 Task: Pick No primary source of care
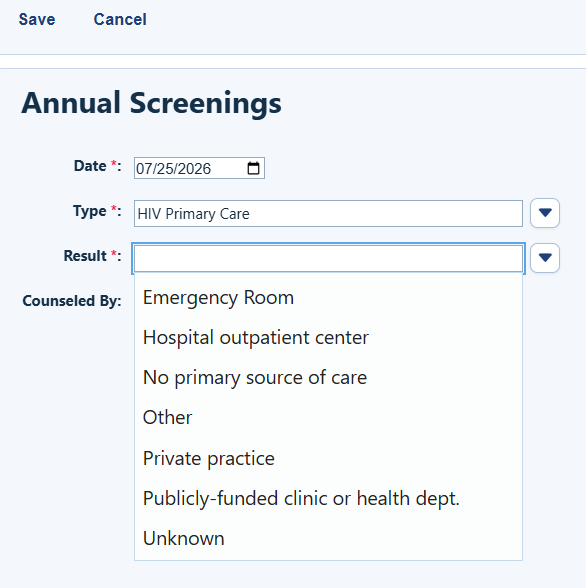[328, 377]
